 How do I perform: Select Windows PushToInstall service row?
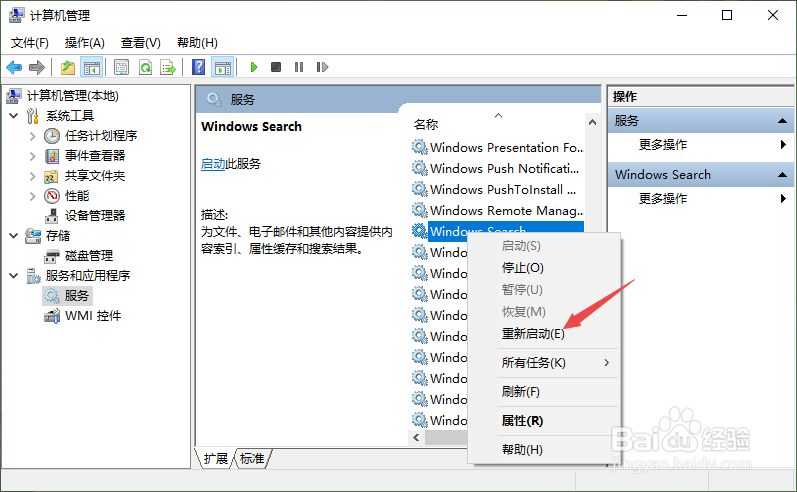click(x=498, y=189)
